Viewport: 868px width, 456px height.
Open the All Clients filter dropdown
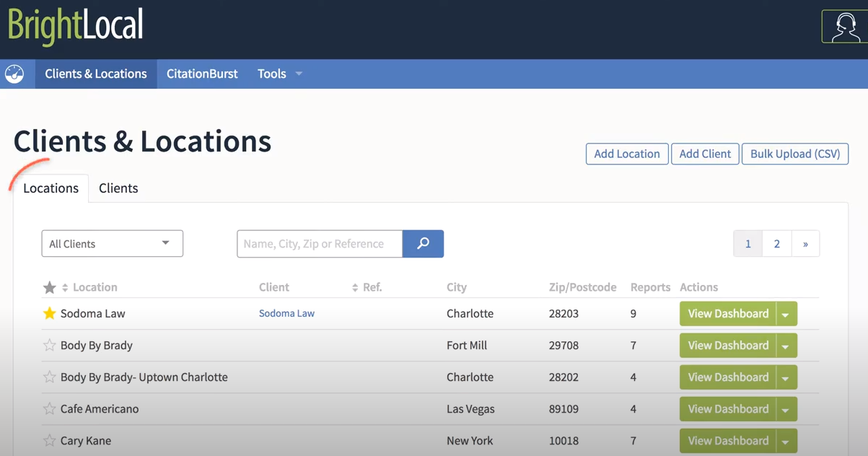(112, 244)
